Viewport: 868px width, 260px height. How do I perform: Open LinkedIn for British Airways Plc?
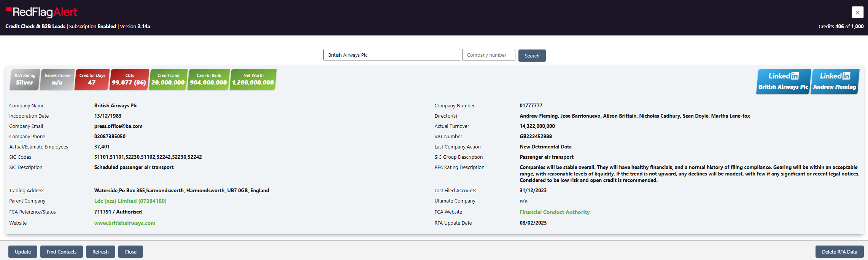(x=783, y=81)
